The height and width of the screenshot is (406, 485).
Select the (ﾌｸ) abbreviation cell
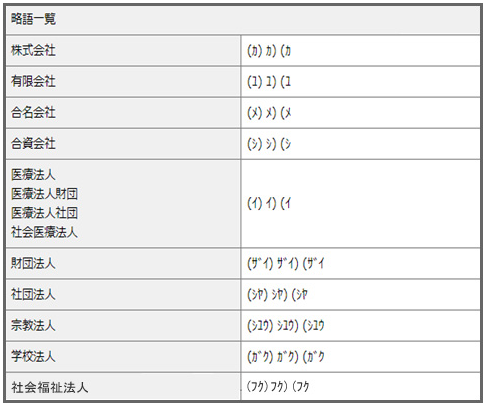click(x=360, y=387)
